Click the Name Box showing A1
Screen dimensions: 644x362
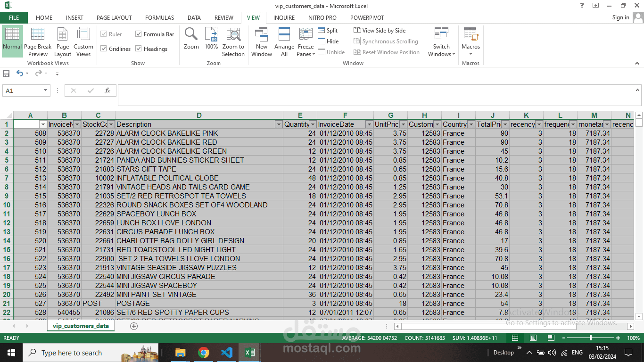pos(23,90)
